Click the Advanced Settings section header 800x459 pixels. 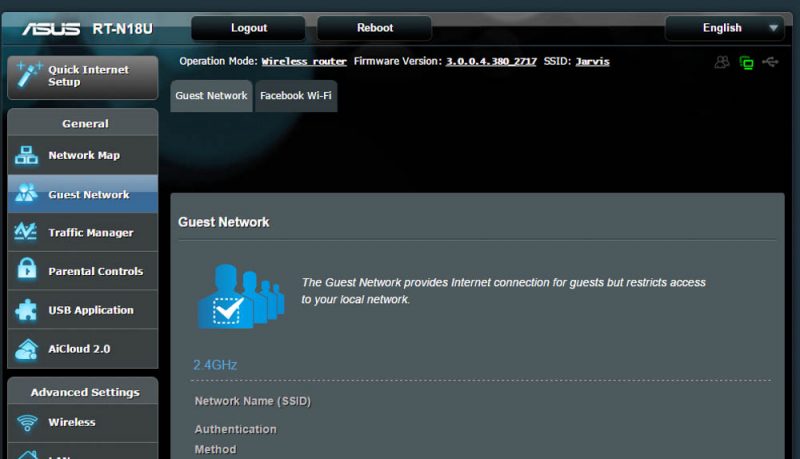click(x=85, y=392)
